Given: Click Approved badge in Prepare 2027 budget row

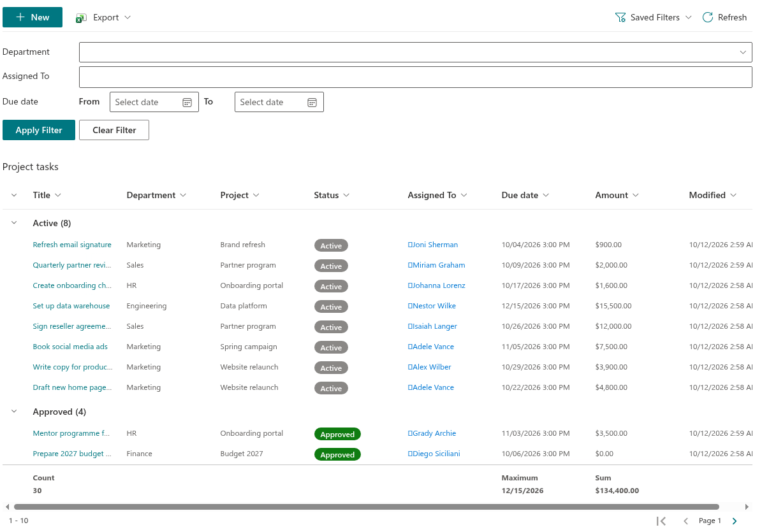Looking at the screenshot, I should point(337,454).
